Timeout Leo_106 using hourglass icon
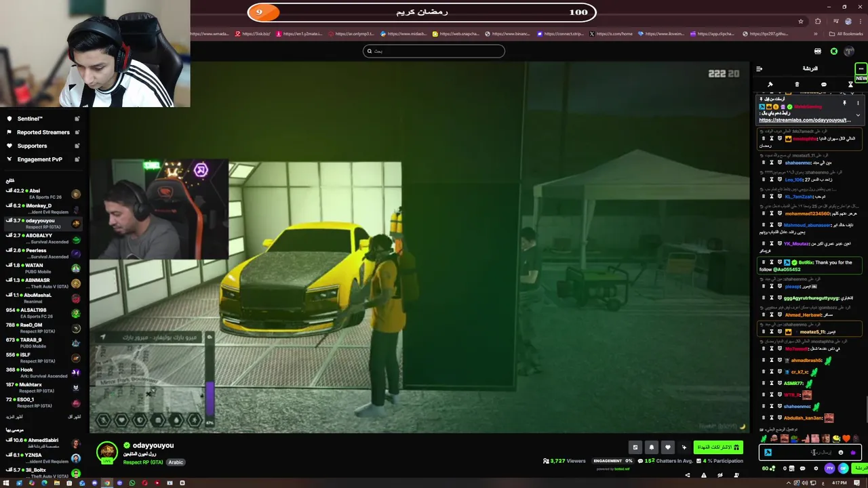 point(771,180)
